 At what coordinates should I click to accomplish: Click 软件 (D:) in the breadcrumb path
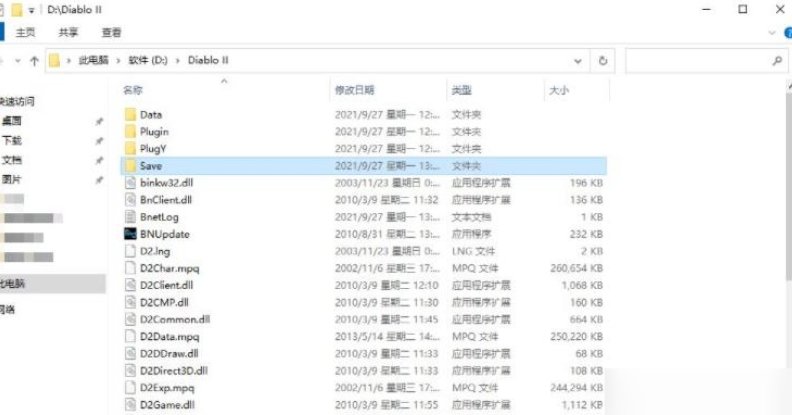148,60
